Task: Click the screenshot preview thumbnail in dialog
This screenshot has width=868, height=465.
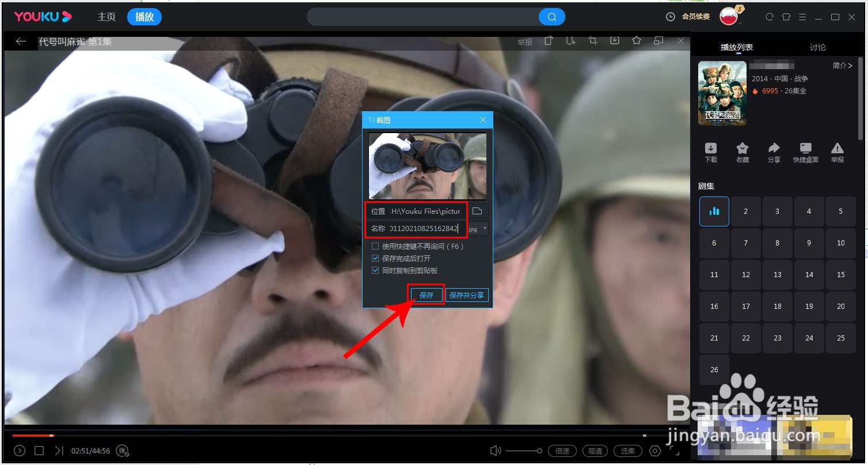Action: coord(428,166)
